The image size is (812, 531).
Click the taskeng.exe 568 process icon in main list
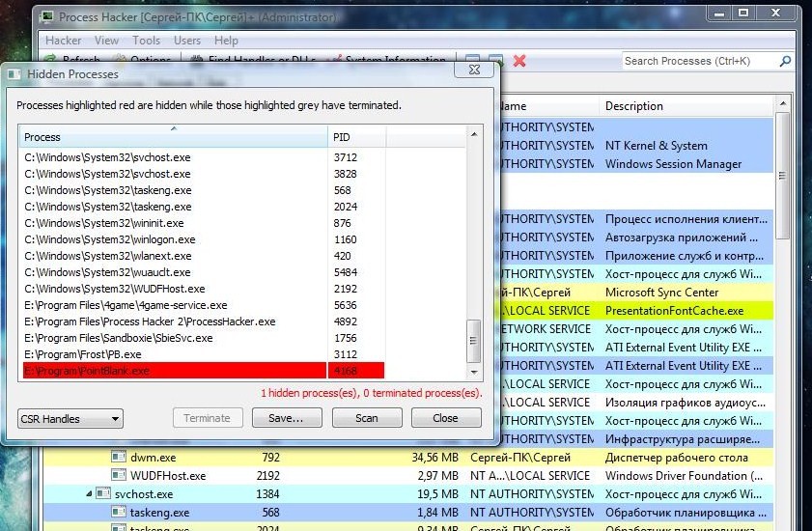tap(119, 513)
